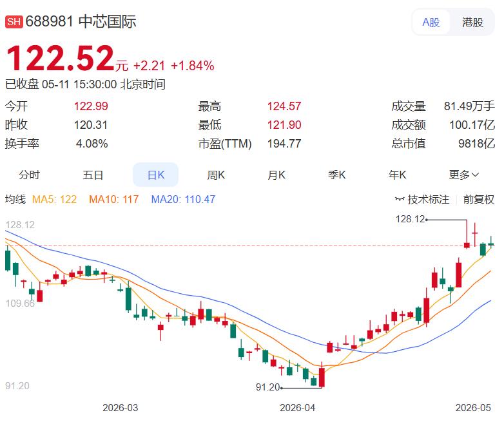Image resolution: width=504 pixels, height=424 pixels.
Task: Click the latest candlestick on the chart
Action: (491, 244)
